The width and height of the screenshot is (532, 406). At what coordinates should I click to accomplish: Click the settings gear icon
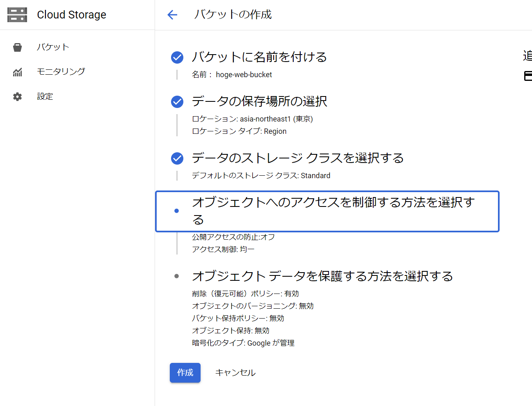pos(17,97)
